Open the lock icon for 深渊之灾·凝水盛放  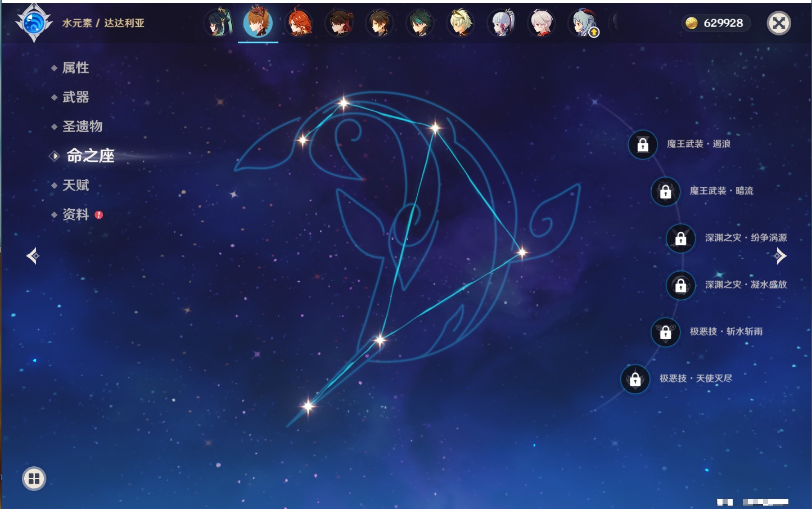681,285
